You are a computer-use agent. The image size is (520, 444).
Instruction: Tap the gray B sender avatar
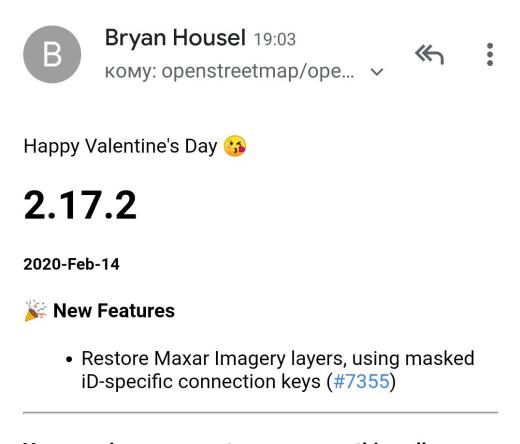[52, 54]
